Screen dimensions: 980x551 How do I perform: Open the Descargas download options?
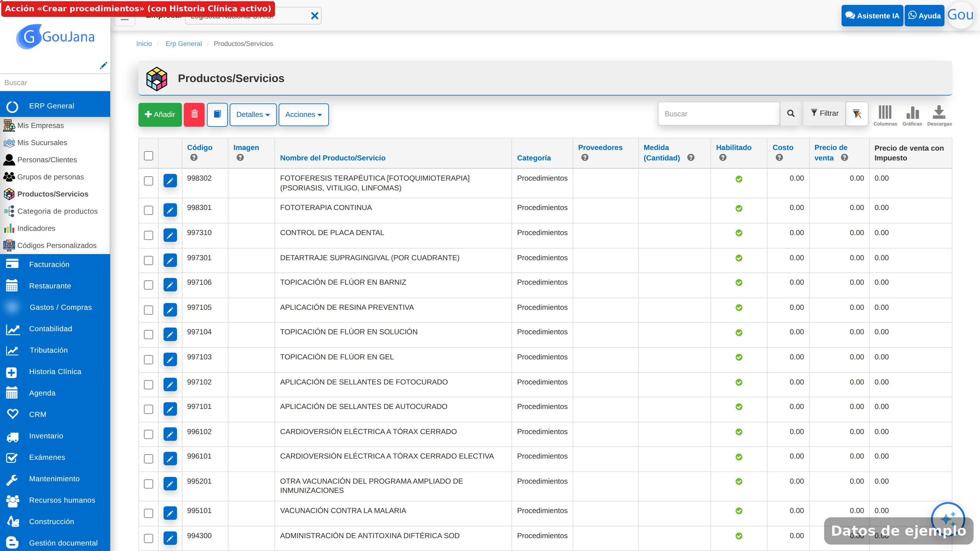[939, 116]
